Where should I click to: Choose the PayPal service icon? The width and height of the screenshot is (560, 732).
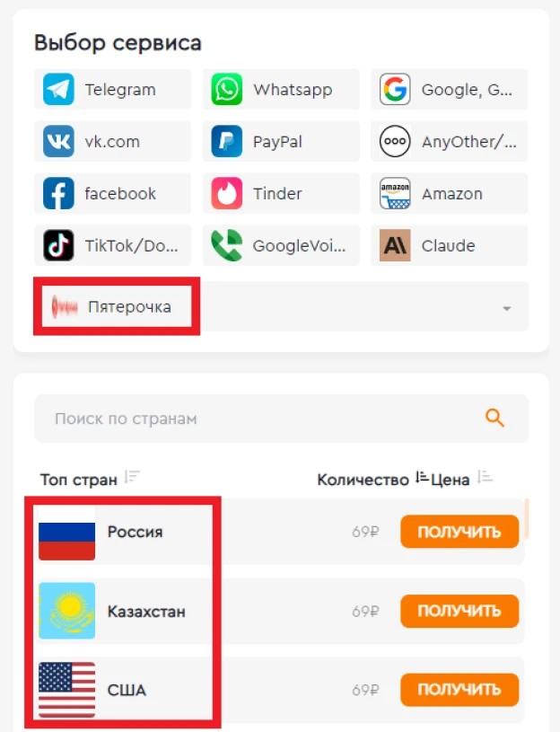click(x=227, y=141)
